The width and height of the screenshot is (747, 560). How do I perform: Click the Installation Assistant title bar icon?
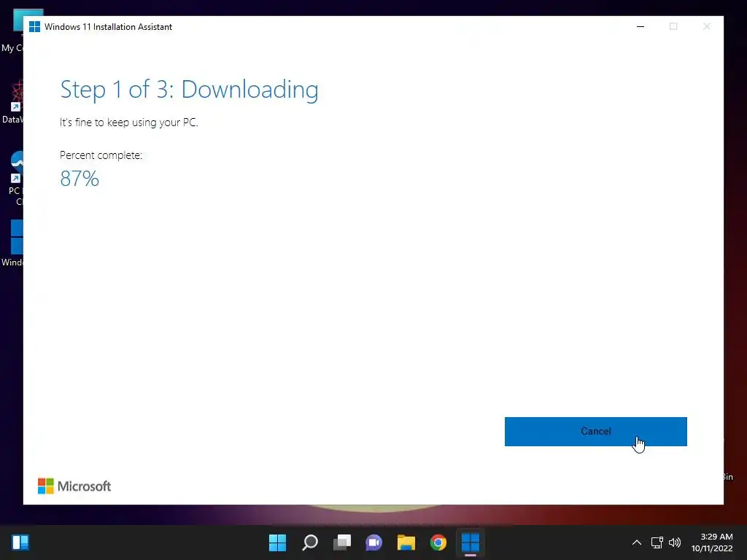click(x=34, y=27)
